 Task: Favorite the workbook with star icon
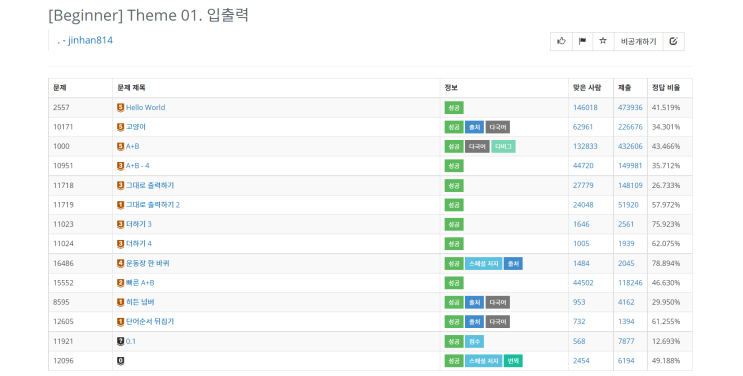point(603,41)
